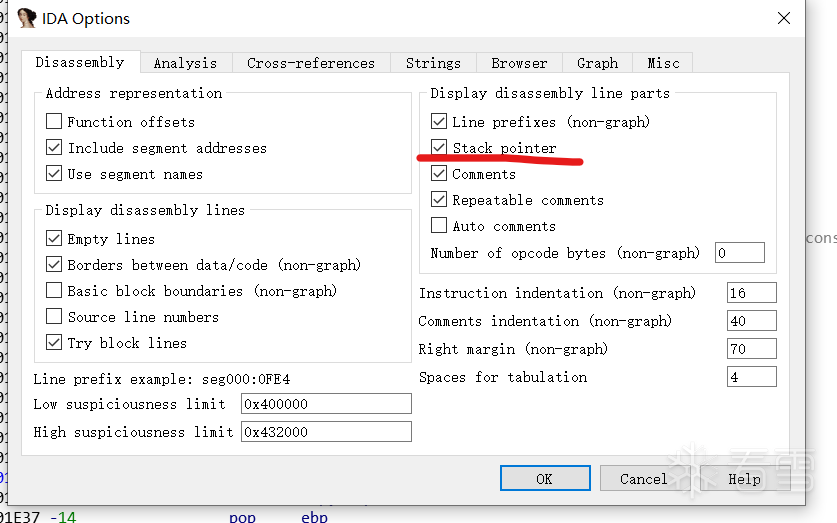Uncheck Include segment addresses

54,148
